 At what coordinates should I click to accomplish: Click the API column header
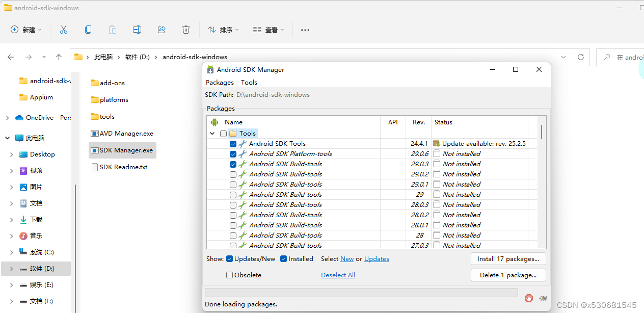pyautogui.click(x=393, y=122)
